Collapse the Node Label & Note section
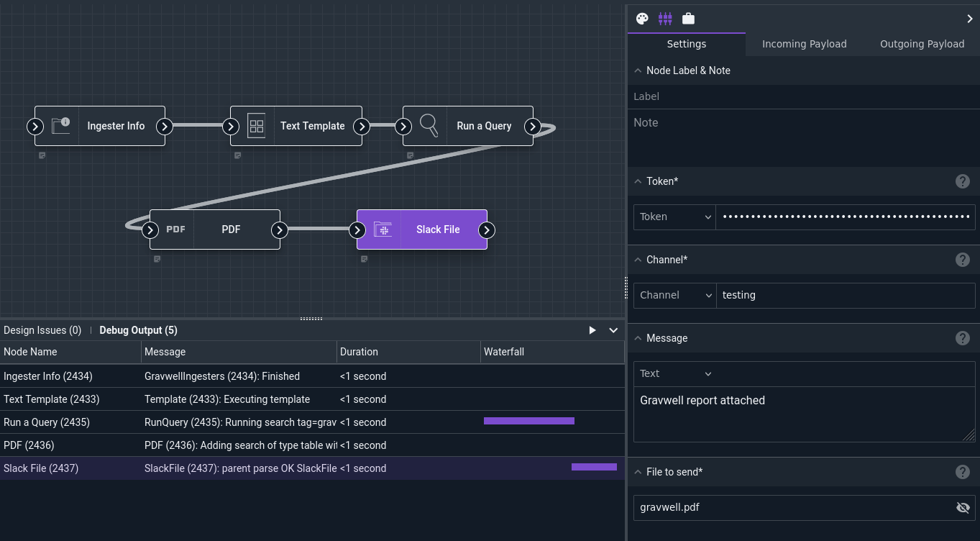The height and width of the screenshot is (541, 980). (638, 71)
